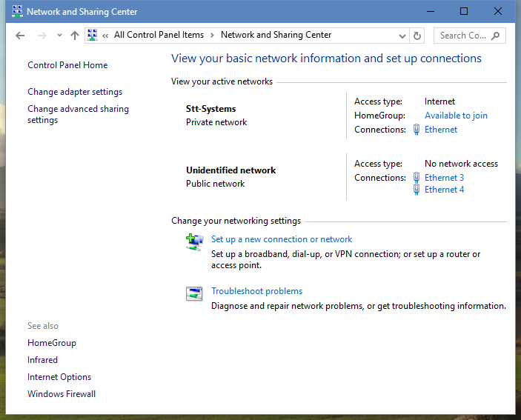The image size is (521, 420).
Task: Close the Network and Sharing Center window
Action: (498, 11)
